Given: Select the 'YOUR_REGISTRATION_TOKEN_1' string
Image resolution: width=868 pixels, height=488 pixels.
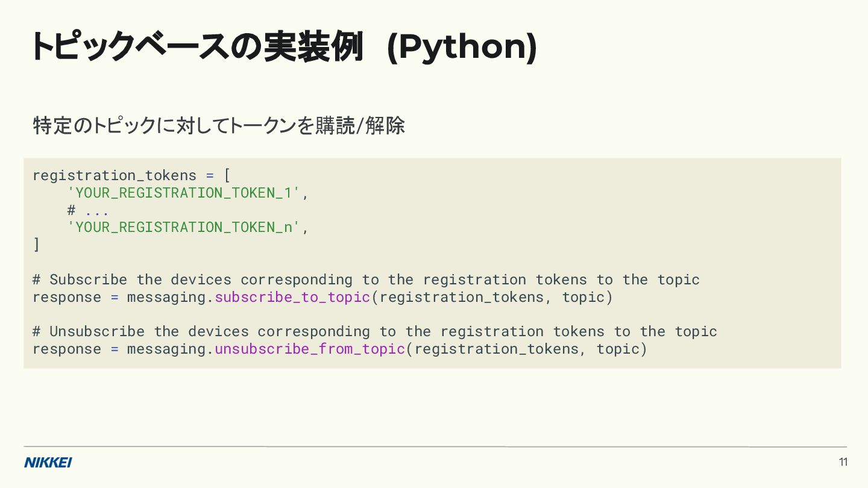Looking at the screenshot, I should pyautogui.click(x=183, y=193).
